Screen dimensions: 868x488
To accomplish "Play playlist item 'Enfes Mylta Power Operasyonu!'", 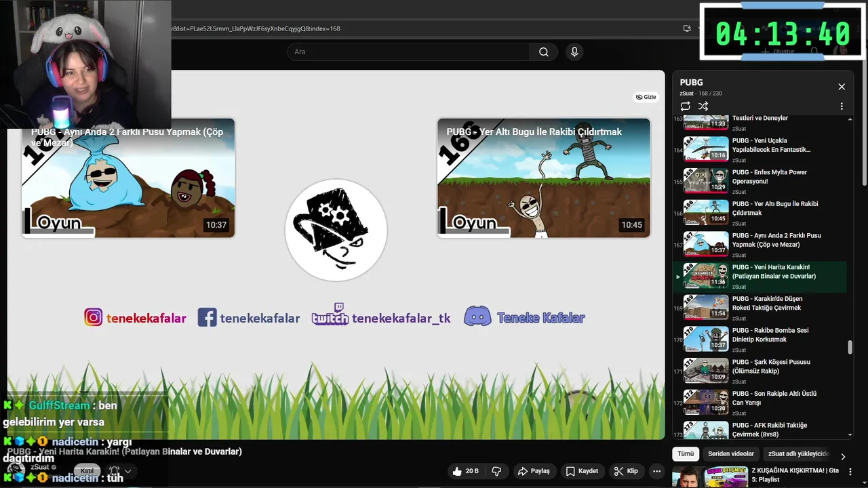I will pyautogui.click(x=759, y=182).
